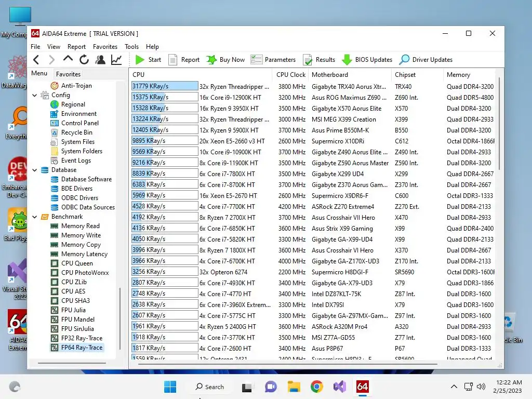Refresh the results with the circular arrow
The width and height of the screenshot is (532, 399).
point(84,60)
